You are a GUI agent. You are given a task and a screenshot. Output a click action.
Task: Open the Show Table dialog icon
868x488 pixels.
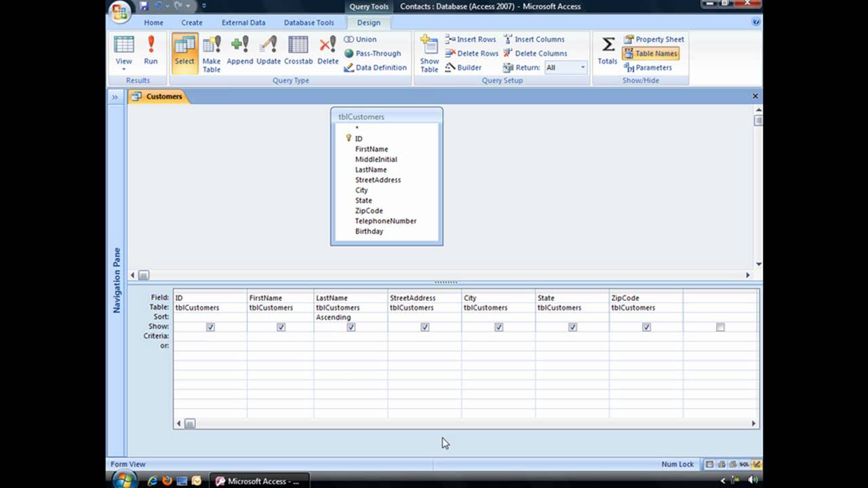pyautogui.click(x=429, y=54)
